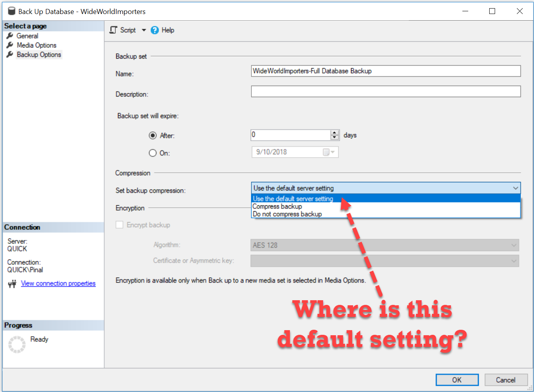534x392 pixels.
Task: Select the After expiry radio button
Action: pyautogui.click(x=153, y=136)
